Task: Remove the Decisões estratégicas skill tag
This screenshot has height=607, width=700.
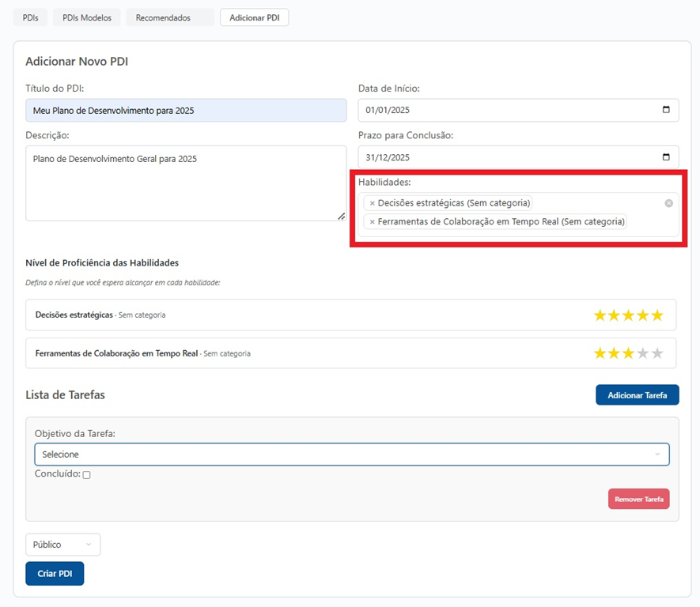Action: pyautogui.click(x=372, y=203)
